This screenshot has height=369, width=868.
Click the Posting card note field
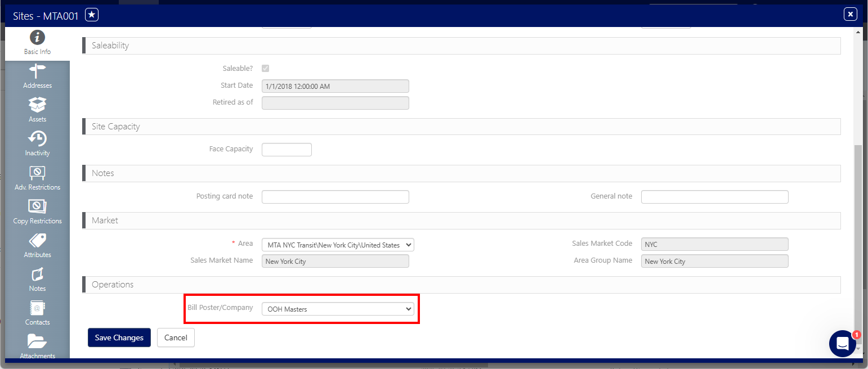(335, 196)
